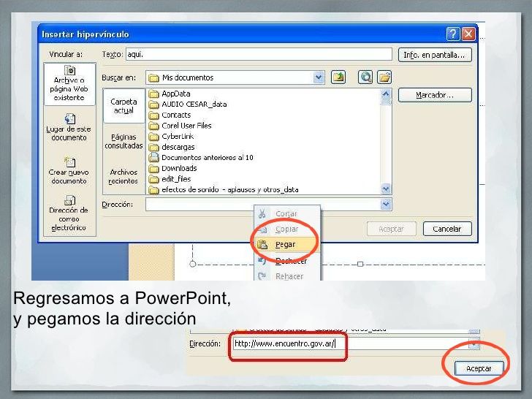
Task: Click the browse for file folder icon
Action: (384, 77)
